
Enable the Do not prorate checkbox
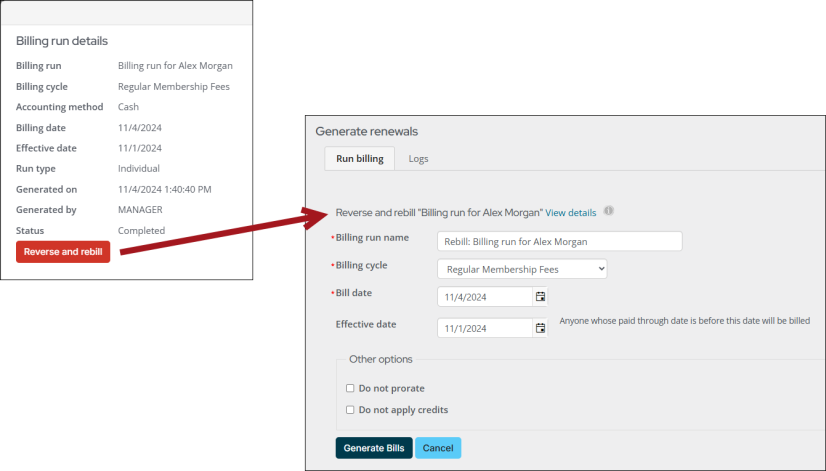[x=350, y=388]
